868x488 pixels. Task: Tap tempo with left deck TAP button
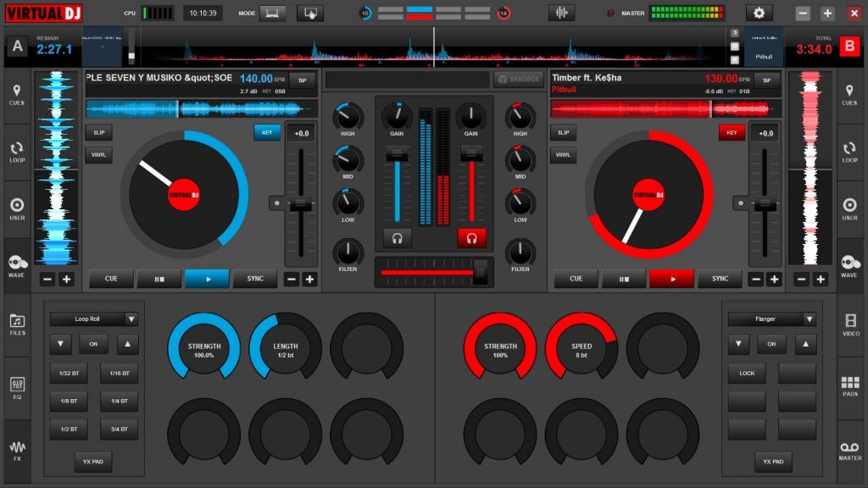pyautogui.click(x=303, y=80)
